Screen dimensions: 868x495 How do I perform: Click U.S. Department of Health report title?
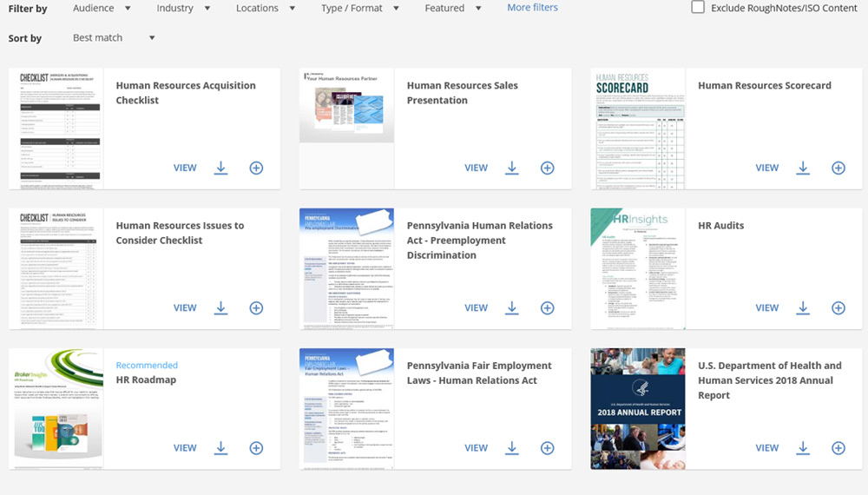point(769,380)
